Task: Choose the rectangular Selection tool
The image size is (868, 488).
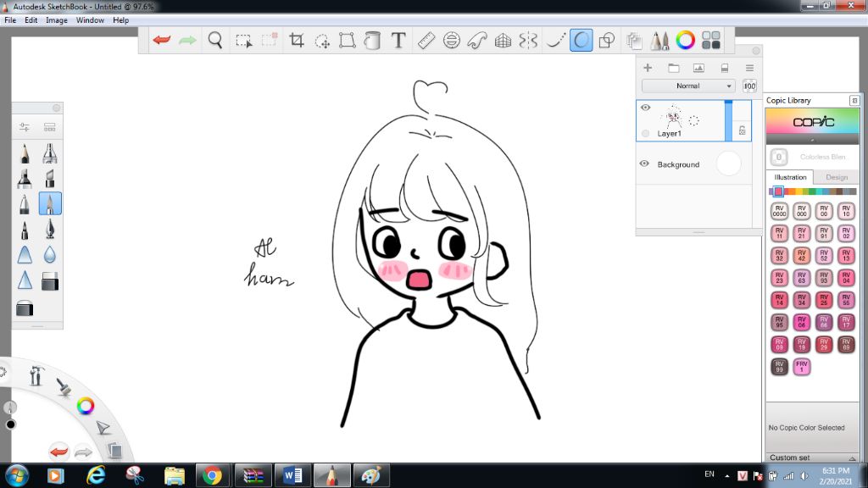Action: (243, 41)
